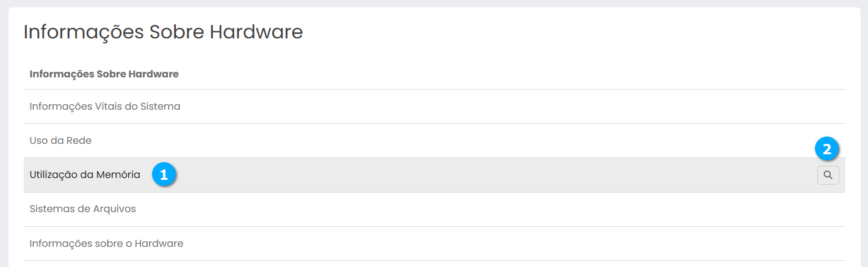Click the step marker above the magnifier button
The height and width of the screenshot is (267, 868).
coord(827,149)
